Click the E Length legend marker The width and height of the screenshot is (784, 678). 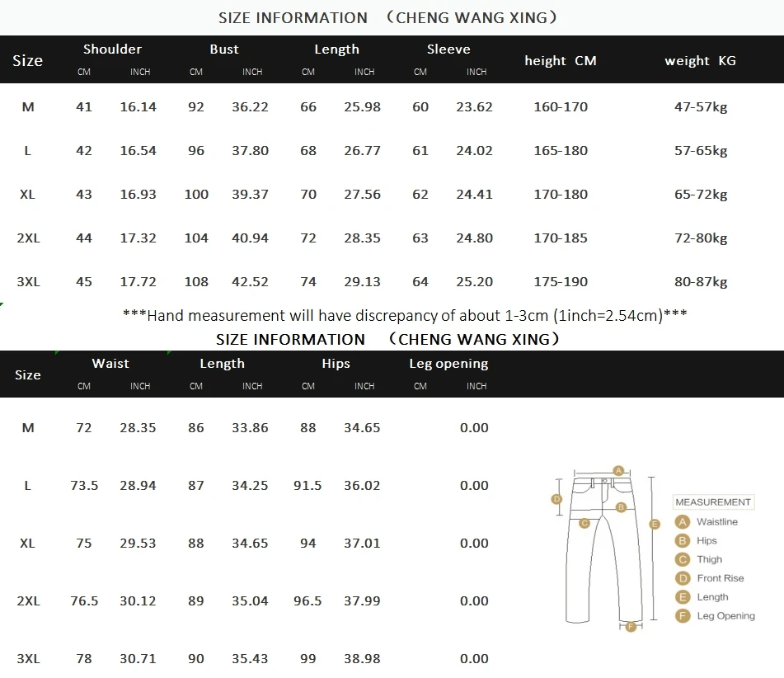[x=682, y=597]
